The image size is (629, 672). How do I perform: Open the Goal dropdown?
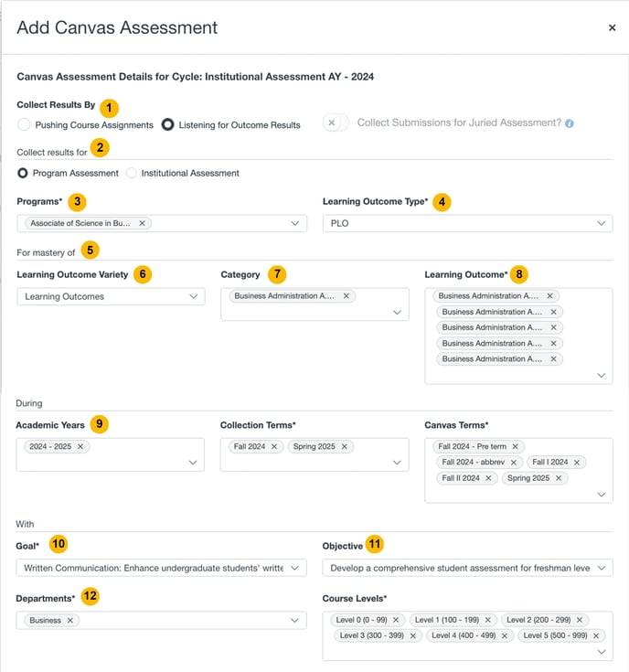(161, 568)
